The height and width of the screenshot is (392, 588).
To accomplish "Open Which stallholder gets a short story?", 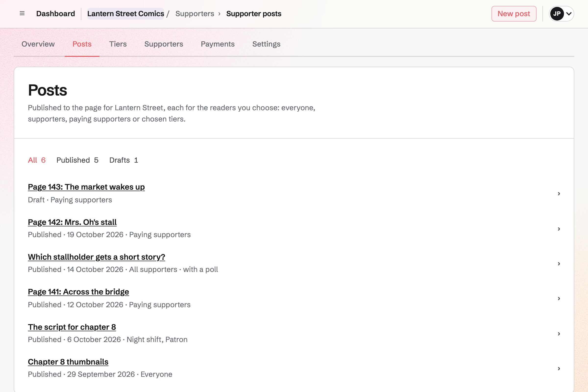I will [97, 257].
